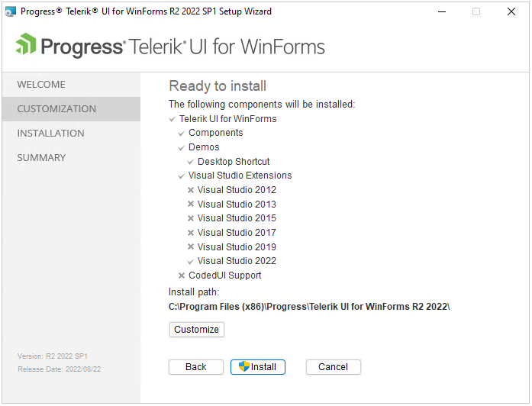Select the SUMMARY step in sidebar

pyautogui.click(x=71, y=158)
